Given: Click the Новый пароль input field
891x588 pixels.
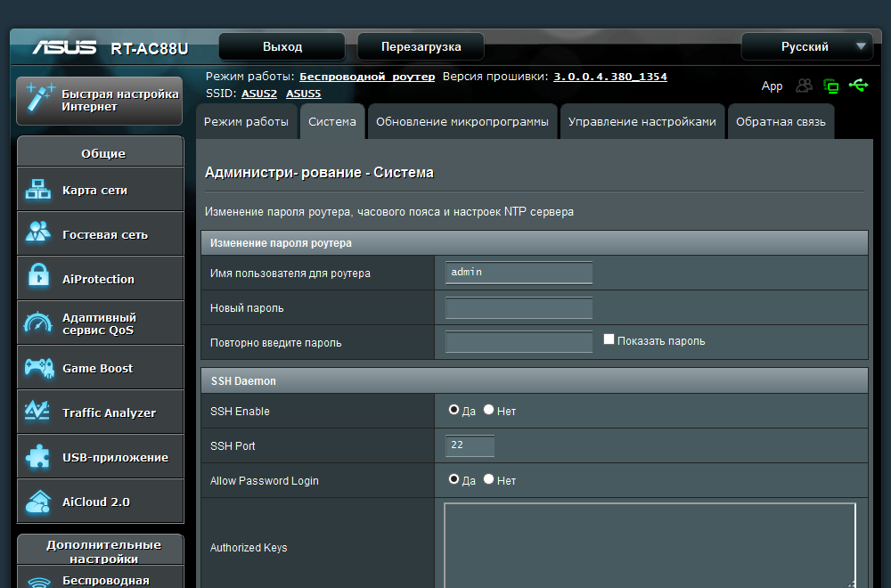Looking at the screenshot, I should coord(519,308).
